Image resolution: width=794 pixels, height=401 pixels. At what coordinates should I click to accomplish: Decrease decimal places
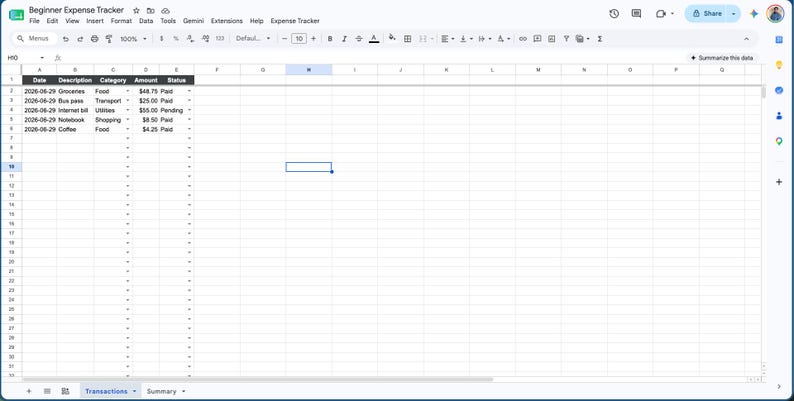(x=190, y=38)
